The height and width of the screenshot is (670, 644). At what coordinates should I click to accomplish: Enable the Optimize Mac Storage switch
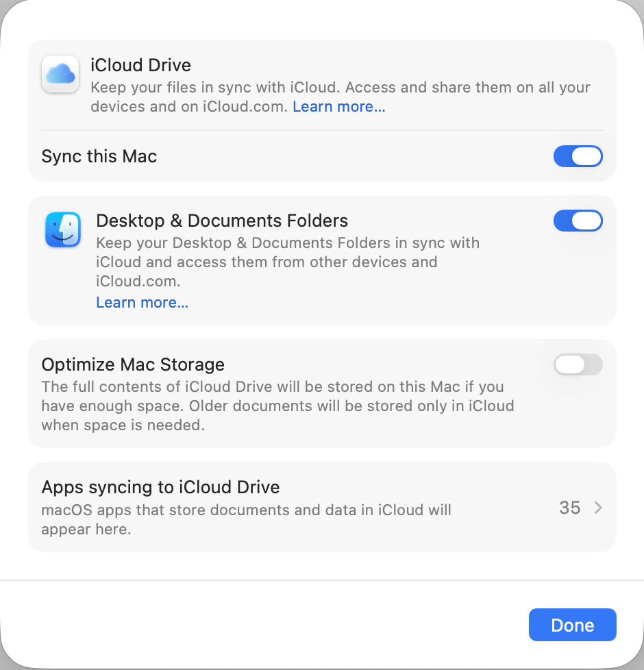pos(578,364)
